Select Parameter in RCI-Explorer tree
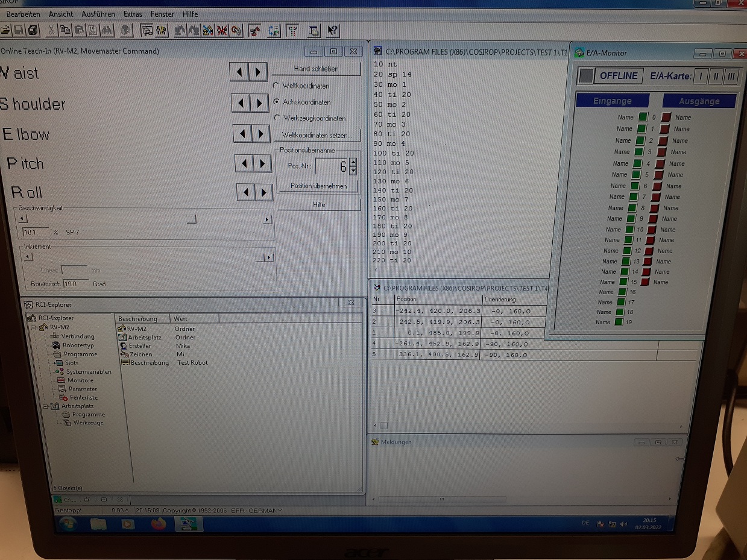This screenshot has width=747, height=560. pyautogui.click(x=83, y=389)
